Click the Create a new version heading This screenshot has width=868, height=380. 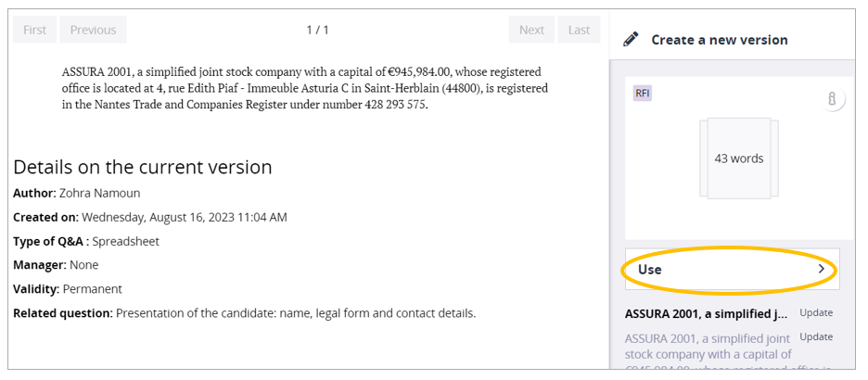[x=719, y=40]
